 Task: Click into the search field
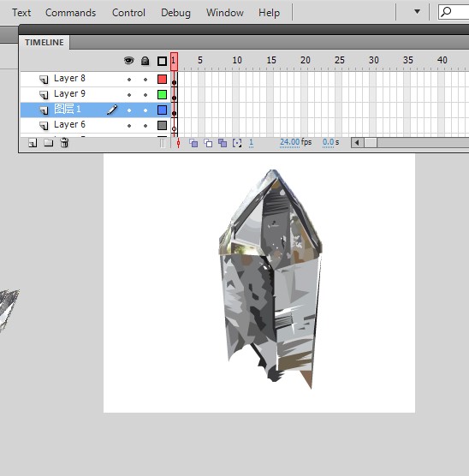point(454,13)
